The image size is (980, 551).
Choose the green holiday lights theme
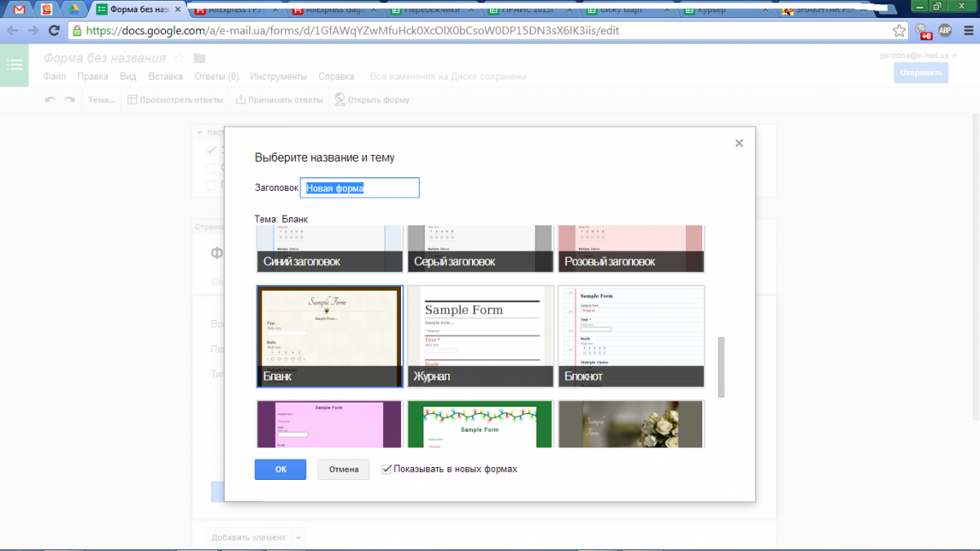point(480,424)
